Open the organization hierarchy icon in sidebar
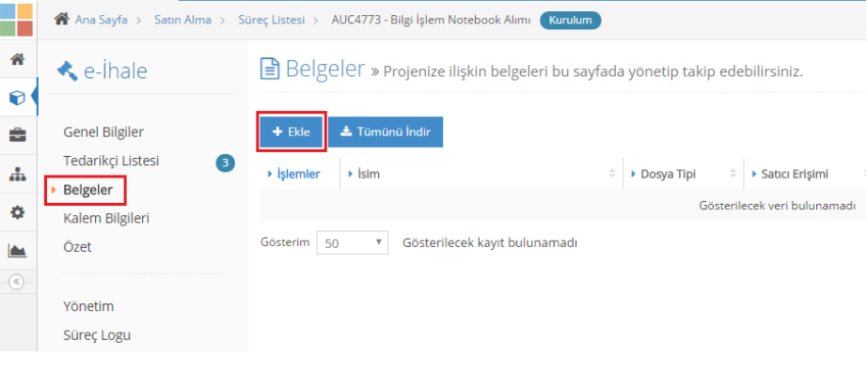The width and height of the screenshot is (868, 372). coord(18,174)
